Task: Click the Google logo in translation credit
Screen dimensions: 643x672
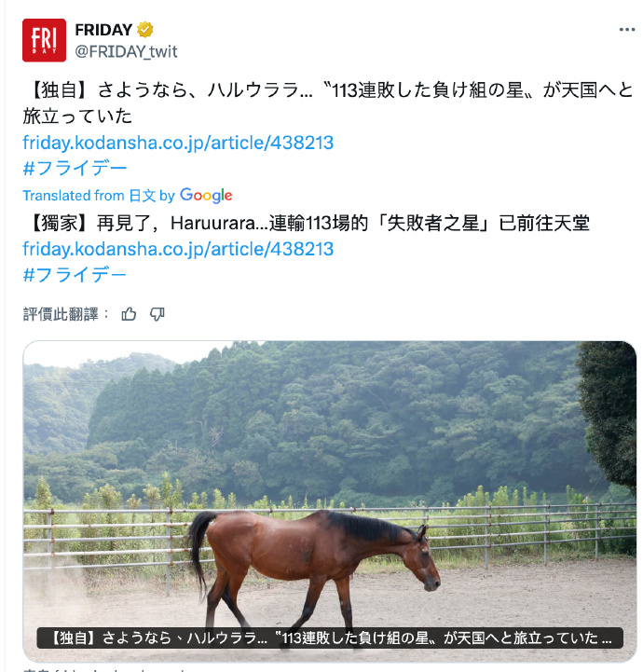Action: (206, 196)
